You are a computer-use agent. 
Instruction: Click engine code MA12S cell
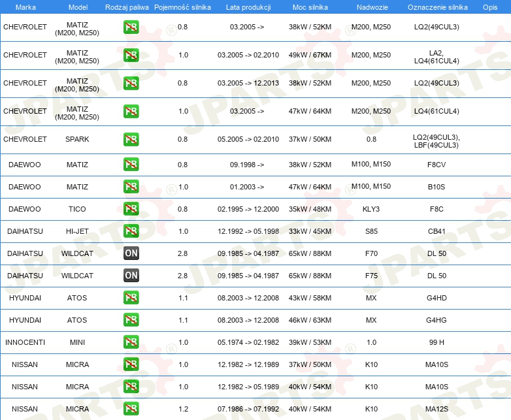pyautogui.click(x=437, y=409)
